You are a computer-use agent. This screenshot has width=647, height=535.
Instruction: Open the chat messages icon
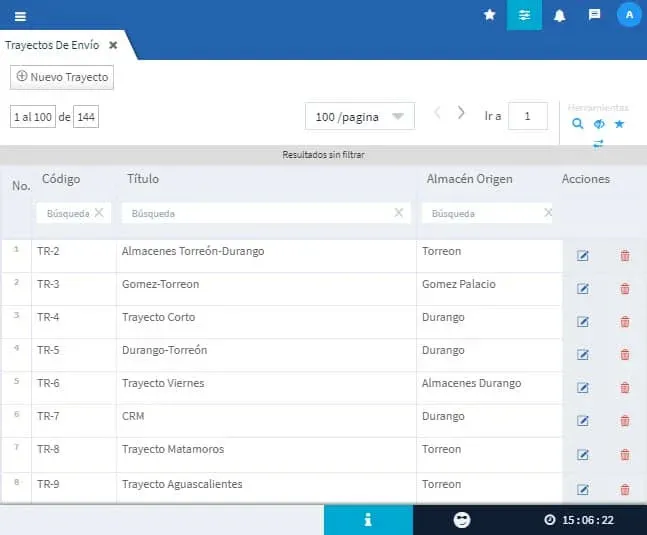(594, 15)
